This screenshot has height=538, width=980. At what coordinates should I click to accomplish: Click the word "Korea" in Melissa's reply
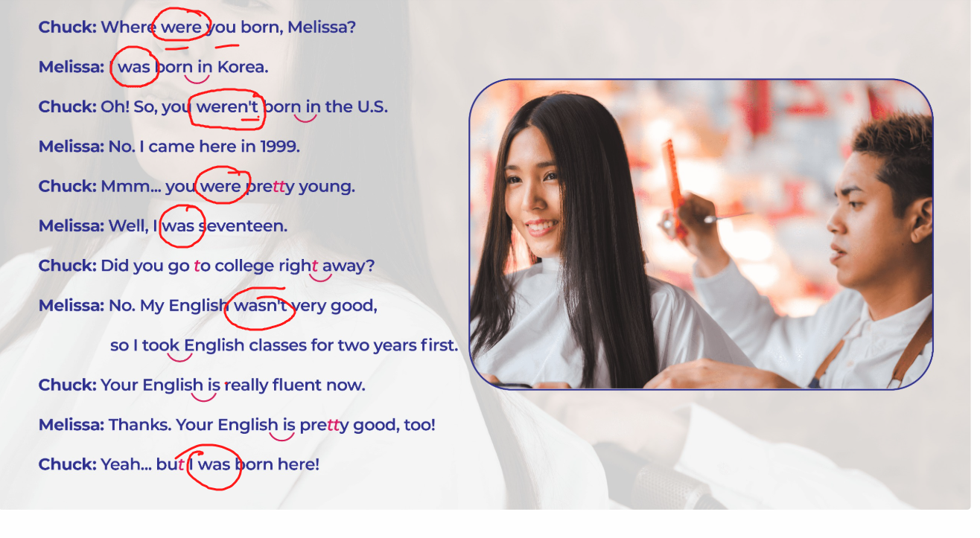click(243, 67)
